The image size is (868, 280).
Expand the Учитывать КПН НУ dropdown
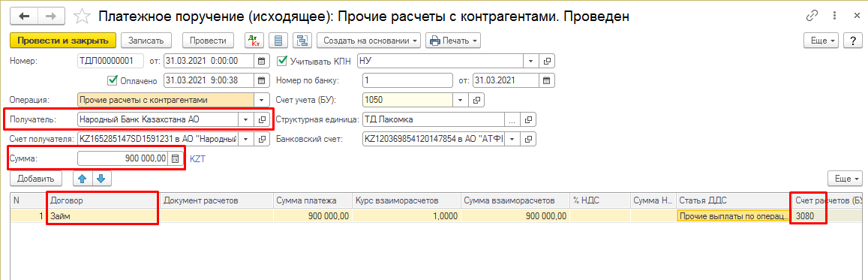click(530, 61)
